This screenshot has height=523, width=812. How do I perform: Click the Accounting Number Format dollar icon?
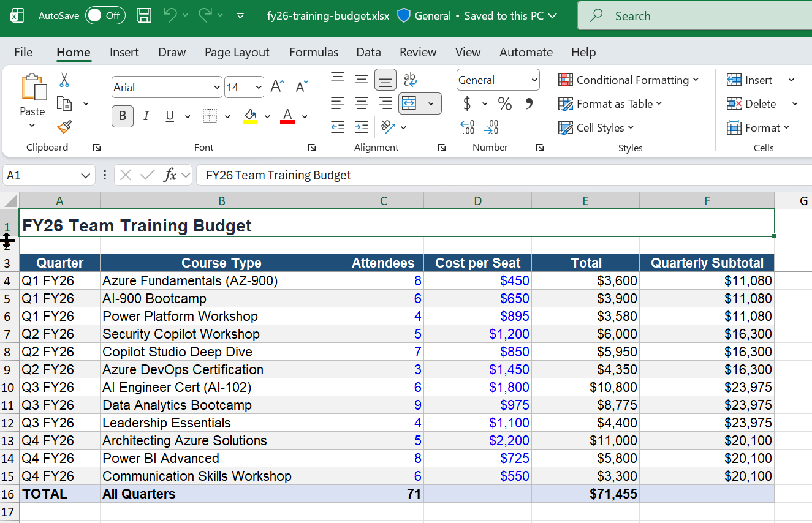[467, 103]
